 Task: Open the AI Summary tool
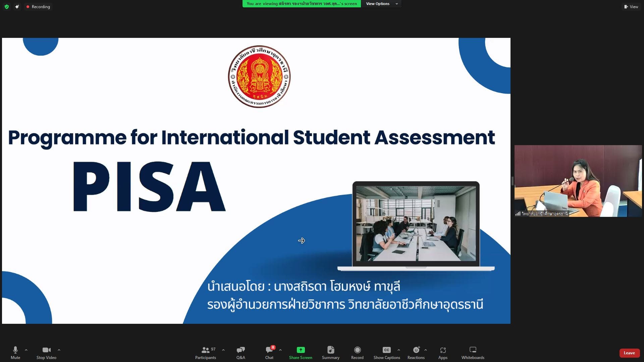[x=330, y=352]
